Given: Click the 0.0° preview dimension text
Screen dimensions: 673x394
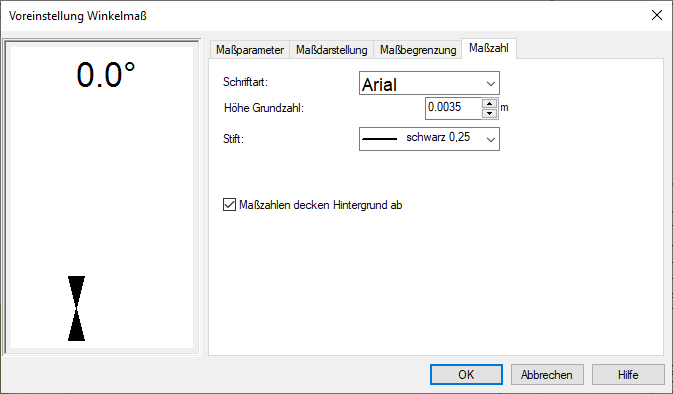Looking at the screenshot, I should point(106,75).
